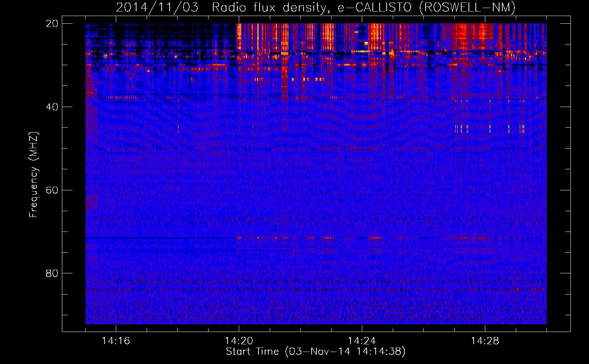Click the 'Start Time (03-Nov-14 14:14:38)' x-axis label

pos(316,352)
